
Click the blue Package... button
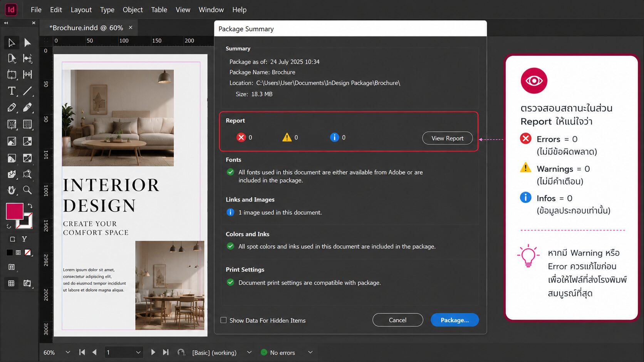pyautogui.click(x=454, y=320)
